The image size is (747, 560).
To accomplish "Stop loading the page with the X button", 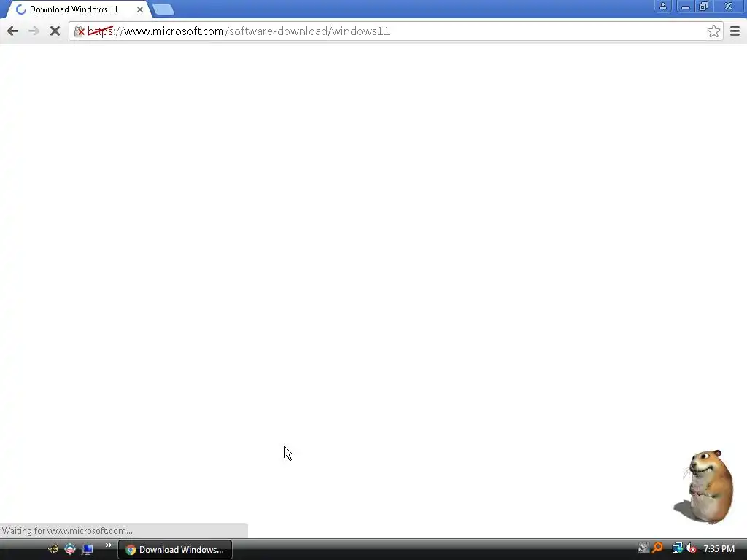I will [x=55, y=31].
